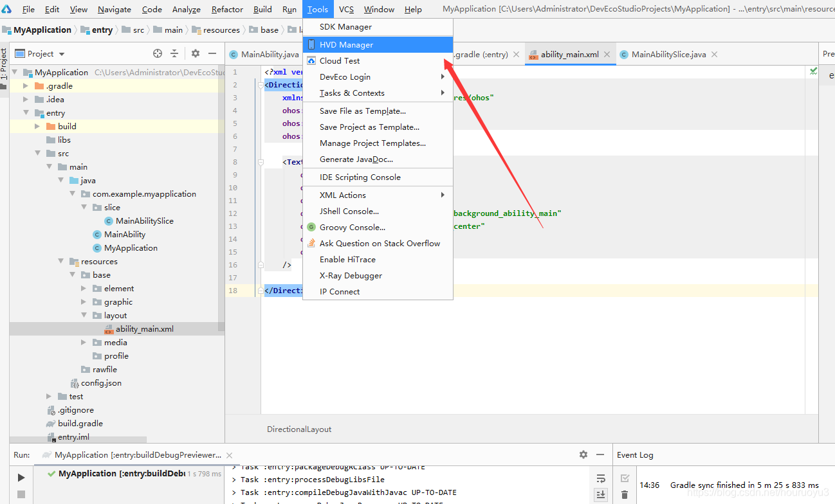
Task: Click the rerun play button in Run panel
Action: (x=21, y=477)
